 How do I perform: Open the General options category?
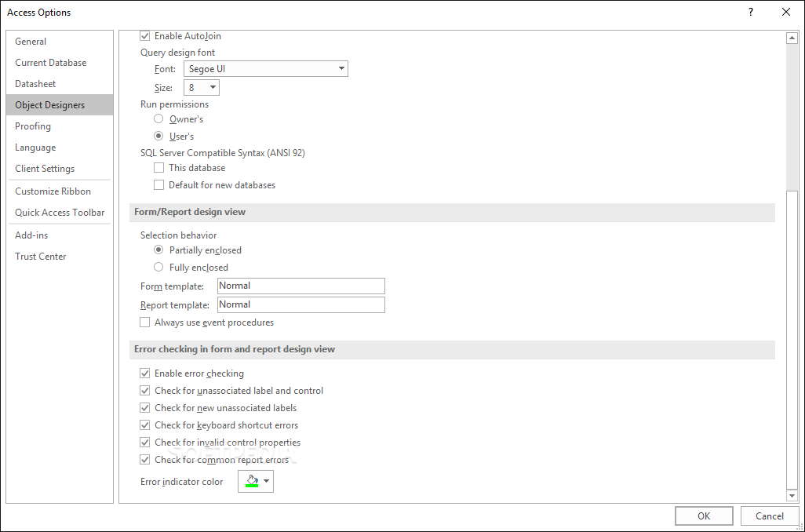[60, 42]
